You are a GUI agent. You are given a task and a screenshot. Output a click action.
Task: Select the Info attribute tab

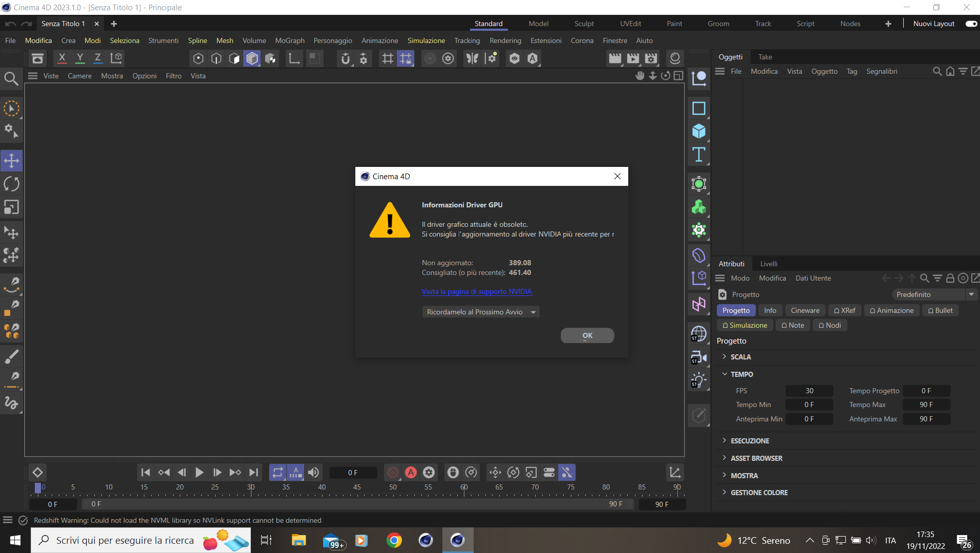[x=770, y=310]
